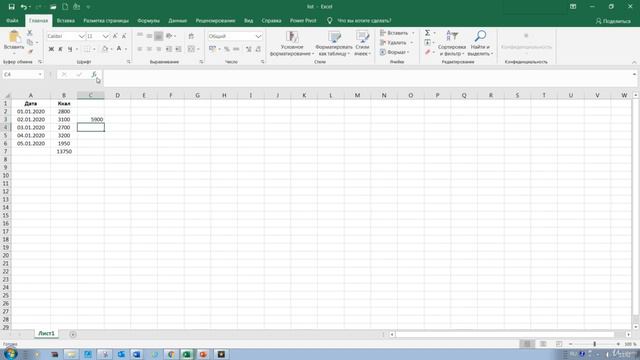
Task: Open the Найти и выделить dropdown
Action: 480,43
